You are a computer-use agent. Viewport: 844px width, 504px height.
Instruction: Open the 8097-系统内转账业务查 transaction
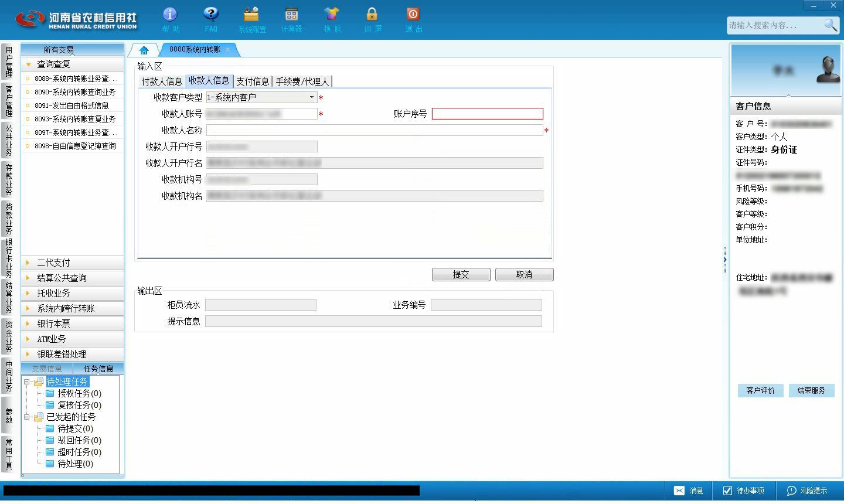(x=73, y=132)
